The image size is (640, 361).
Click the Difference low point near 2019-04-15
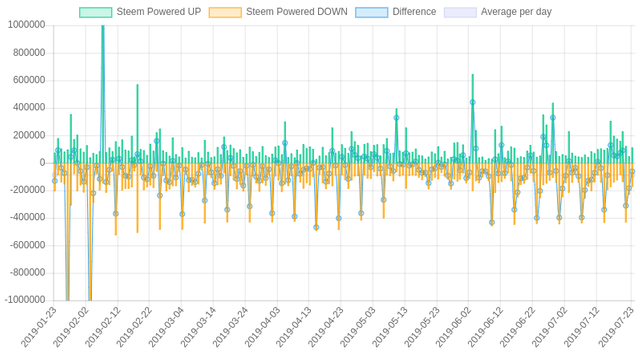[x=316, y=227]
